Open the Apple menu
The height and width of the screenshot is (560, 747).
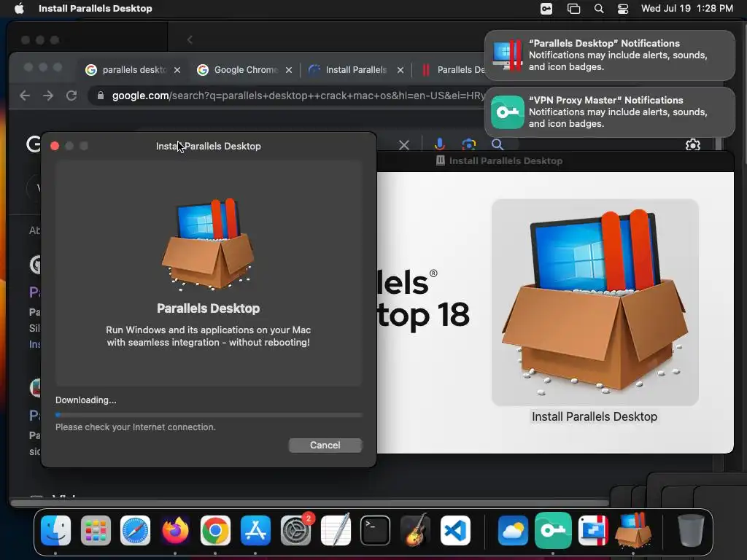(x=19, y=9)
